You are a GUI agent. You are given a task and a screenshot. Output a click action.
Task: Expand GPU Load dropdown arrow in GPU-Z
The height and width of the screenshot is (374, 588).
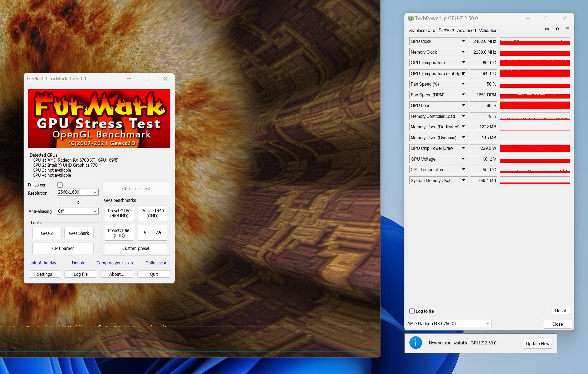point(463,105)
